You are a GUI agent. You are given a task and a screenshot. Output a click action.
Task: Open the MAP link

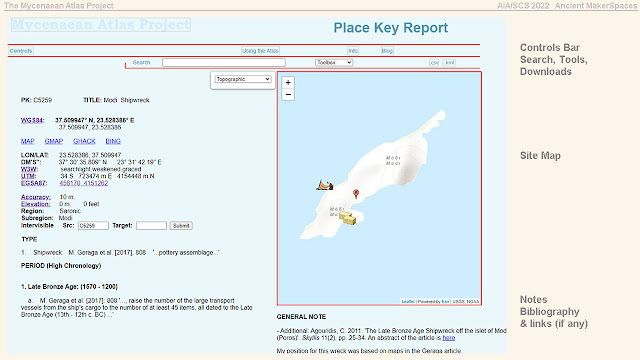[x=27, y=141]
